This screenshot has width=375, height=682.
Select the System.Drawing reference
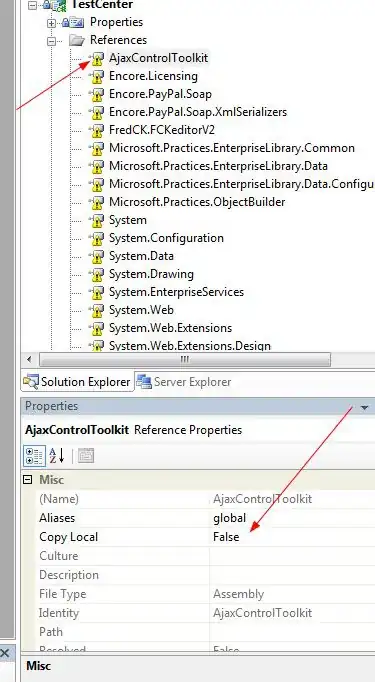151,274
